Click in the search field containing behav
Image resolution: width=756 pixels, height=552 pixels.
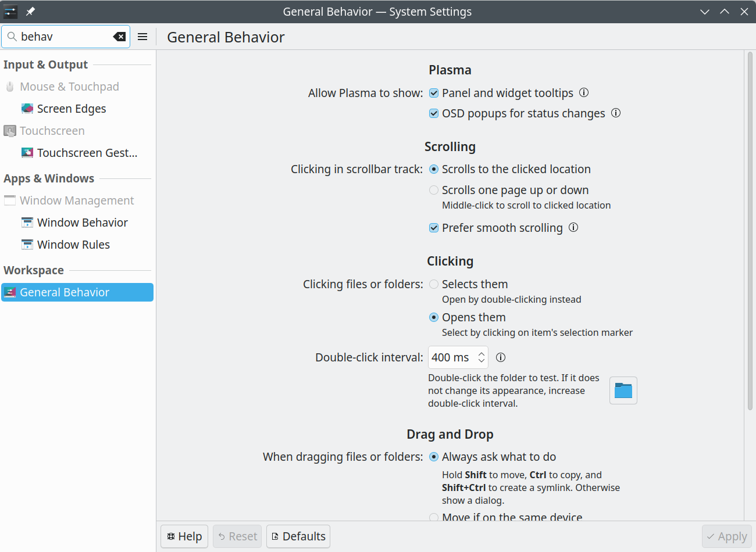pyautogui.click(x=64, y=37)
